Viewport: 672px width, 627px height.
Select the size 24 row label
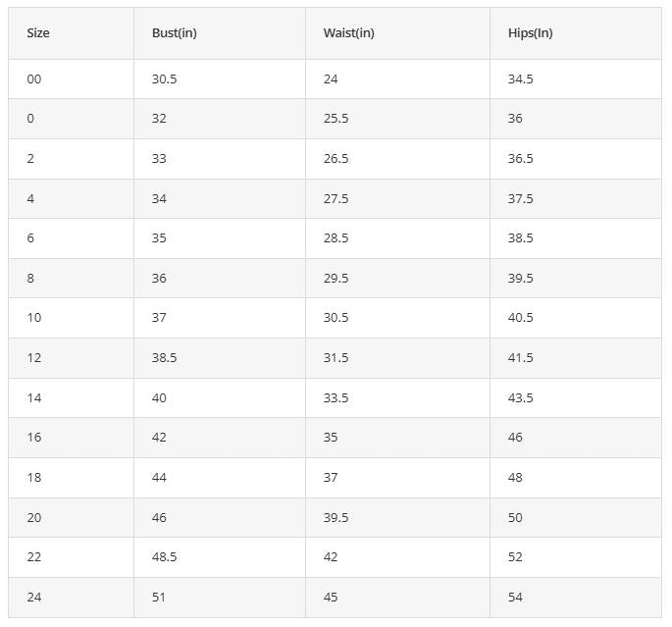click(34, 597)
